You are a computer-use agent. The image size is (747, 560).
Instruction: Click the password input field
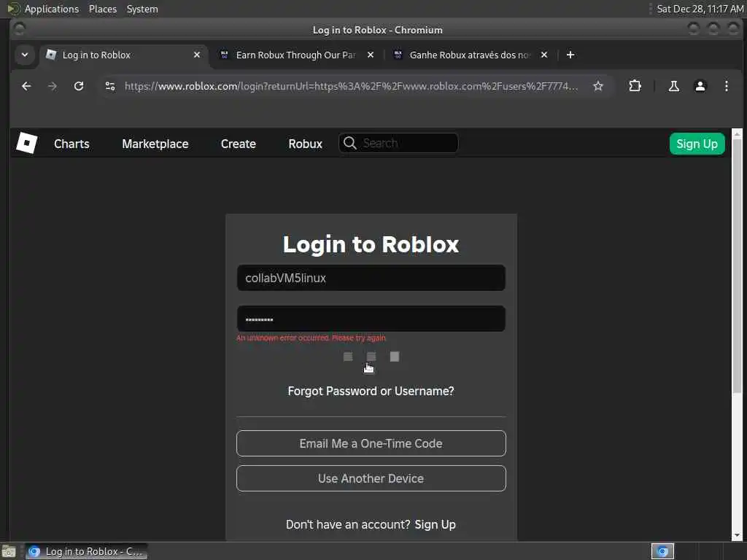[371, 319]
